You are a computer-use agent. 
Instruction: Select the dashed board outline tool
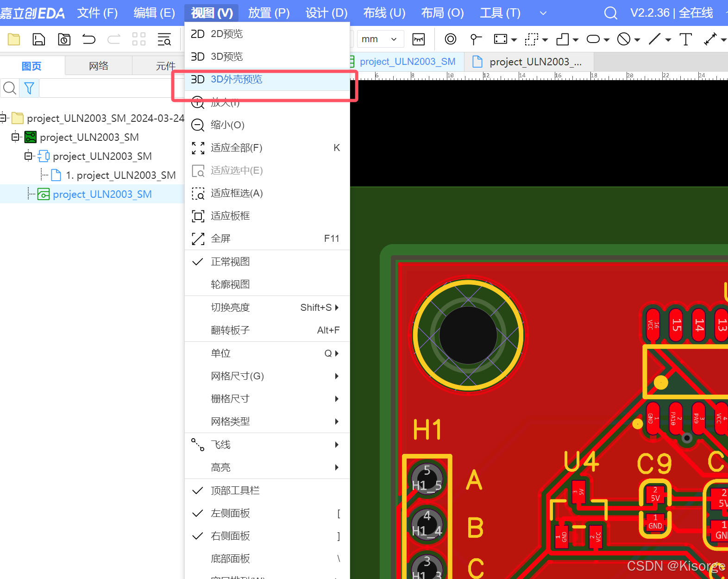[x=532, y=39]
